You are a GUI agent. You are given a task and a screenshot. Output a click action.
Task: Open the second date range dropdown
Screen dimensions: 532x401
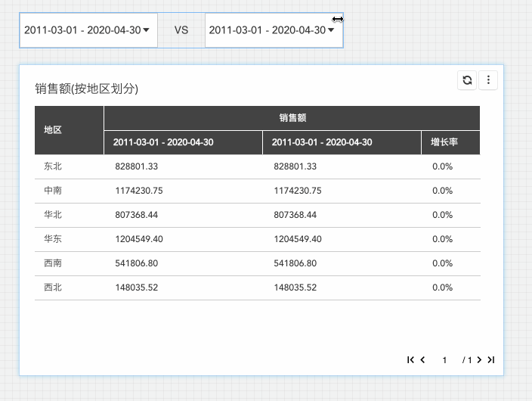[274, 30]
